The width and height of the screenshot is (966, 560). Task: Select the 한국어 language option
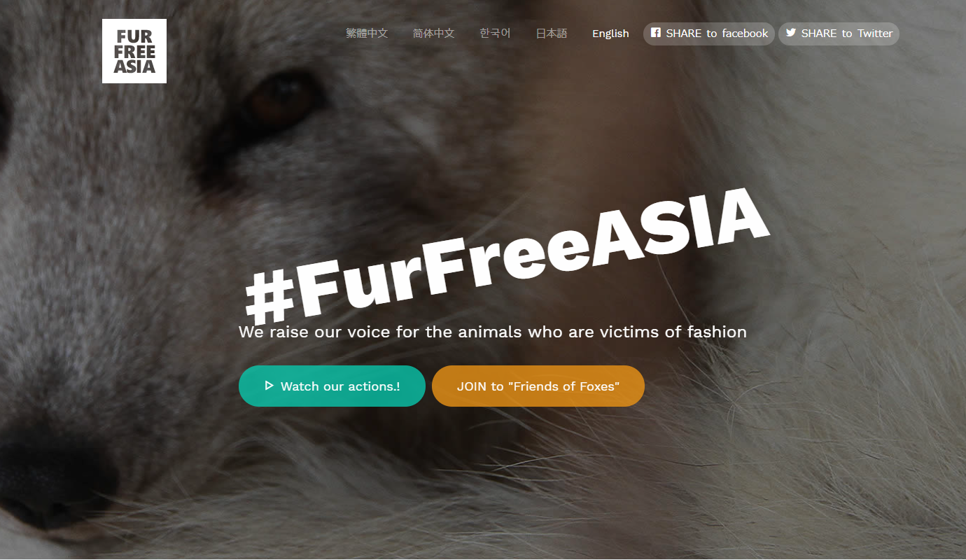pos(495,34)
